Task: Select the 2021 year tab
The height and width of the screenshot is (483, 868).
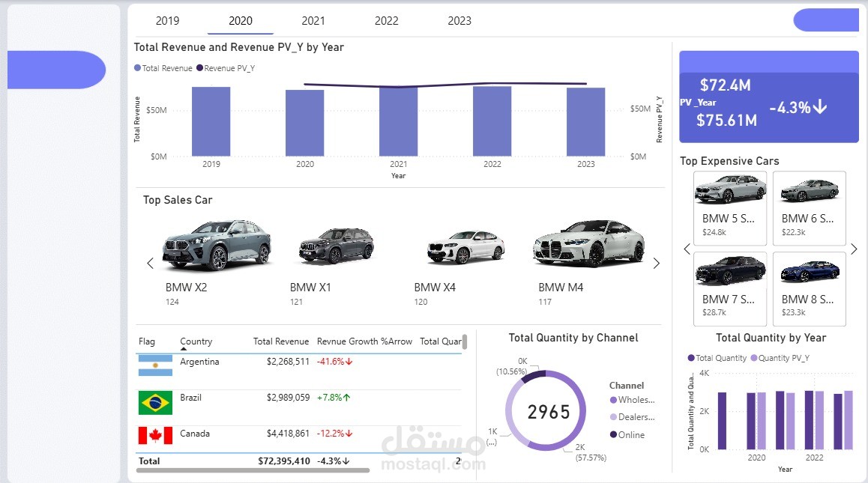Action: pyautogui.click(x=313, y=20)
